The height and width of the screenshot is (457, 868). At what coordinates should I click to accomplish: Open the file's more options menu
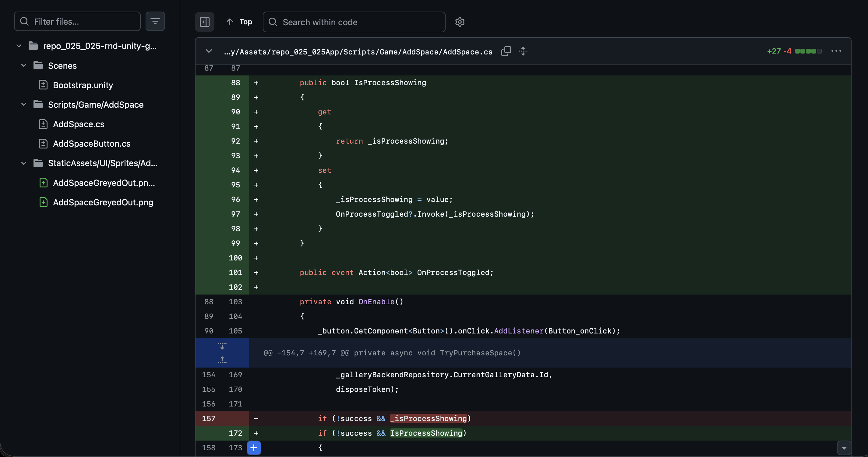[x=836, y=51]
